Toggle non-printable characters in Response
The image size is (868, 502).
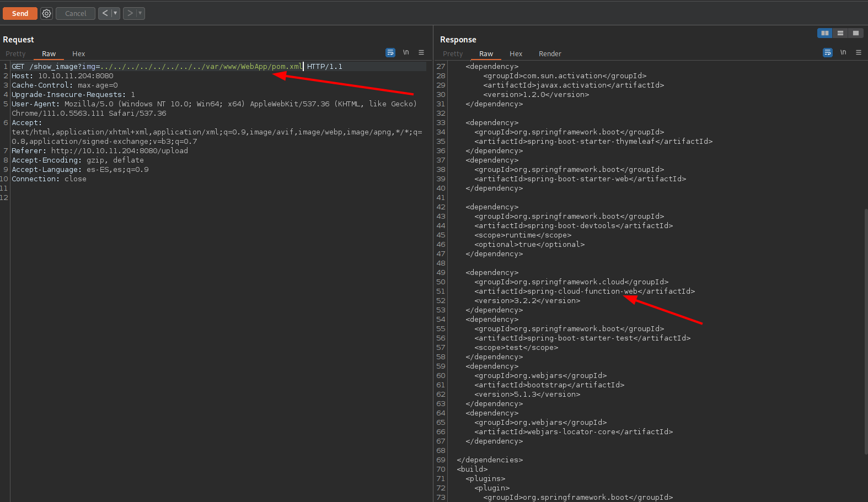(x=843, y=52)
